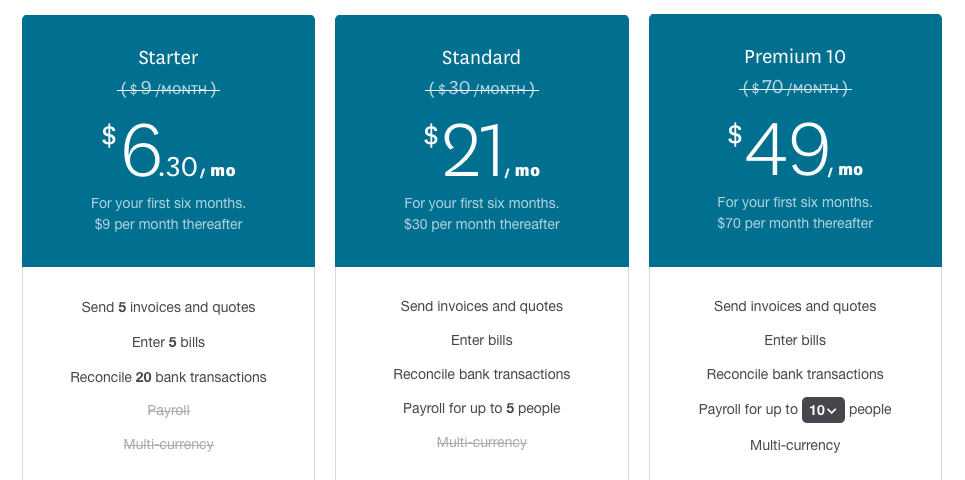Click the chevron next to 10

coord(832,410)
